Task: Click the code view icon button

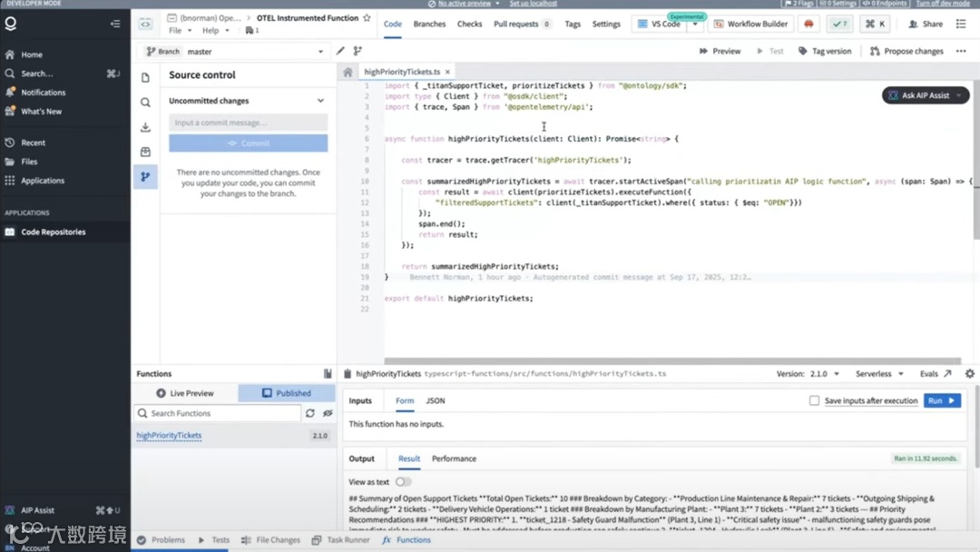Action: pos(145,24)
